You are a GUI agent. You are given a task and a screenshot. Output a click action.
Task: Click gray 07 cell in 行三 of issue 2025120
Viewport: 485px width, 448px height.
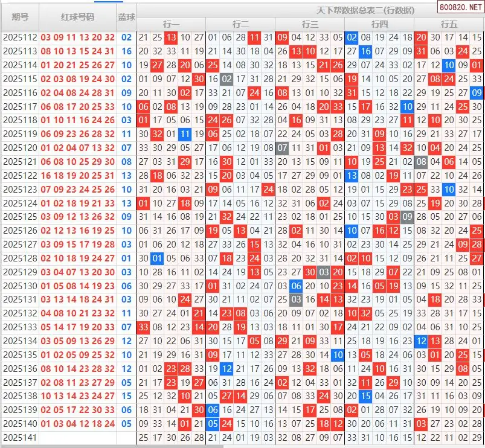coord(282,148)
